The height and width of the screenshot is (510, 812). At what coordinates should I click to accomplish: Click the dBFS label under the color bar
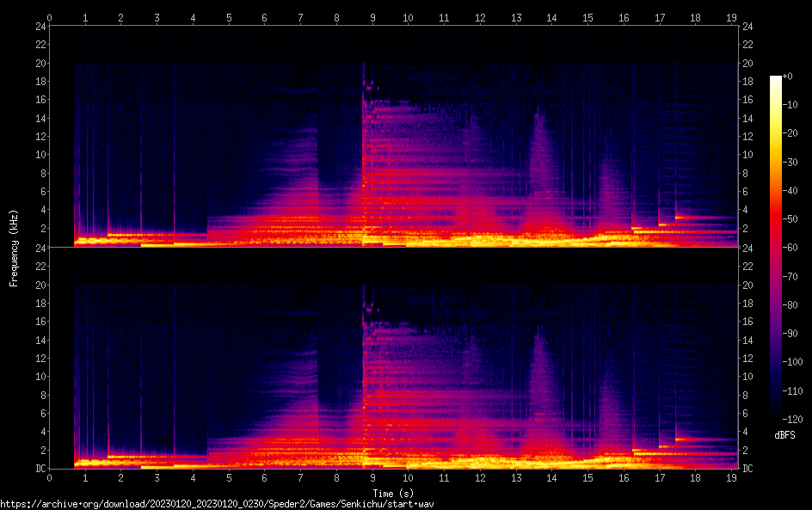tap(784, 436)
